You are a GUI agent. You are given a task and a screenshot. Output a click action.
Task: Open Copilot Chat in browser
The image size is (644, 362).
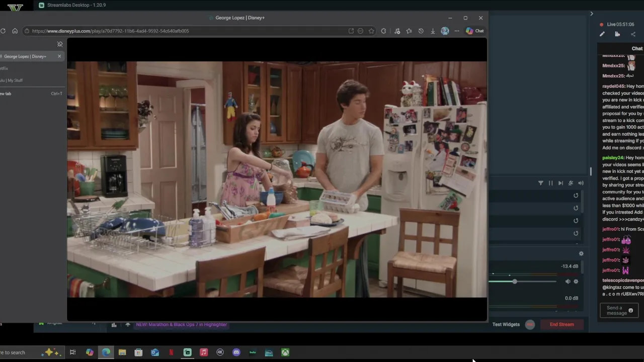coord(474,31)
